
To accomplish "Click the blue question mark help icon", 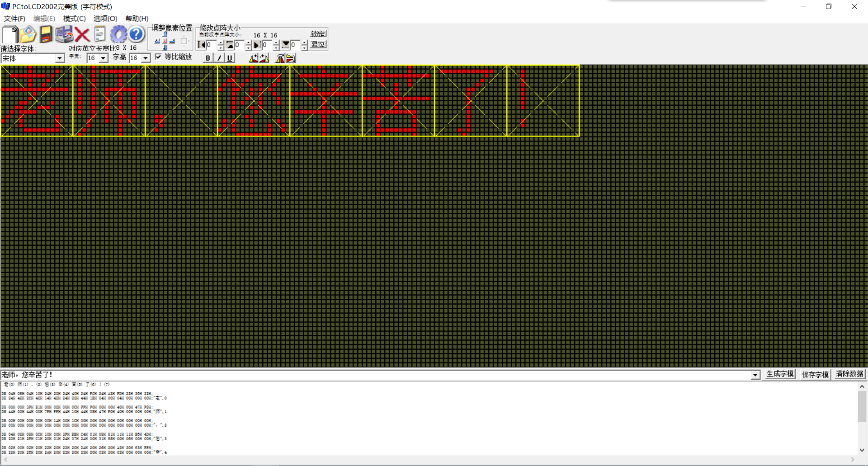I will pos(136,34).
